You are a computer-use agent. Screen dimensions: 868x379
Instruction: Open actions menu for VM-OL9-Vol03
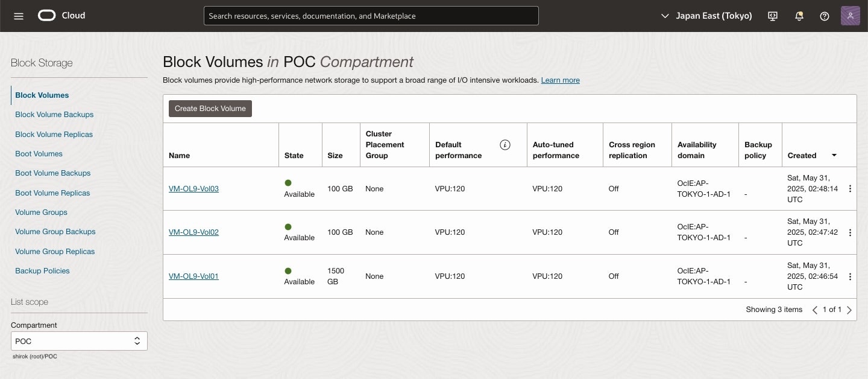pos(850,189)
